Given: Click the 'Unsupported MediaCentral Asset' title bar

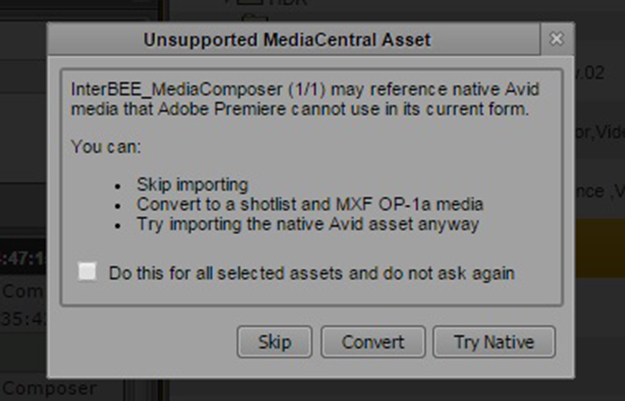Looking at the screenshot, I should click(x=288, y=40).
